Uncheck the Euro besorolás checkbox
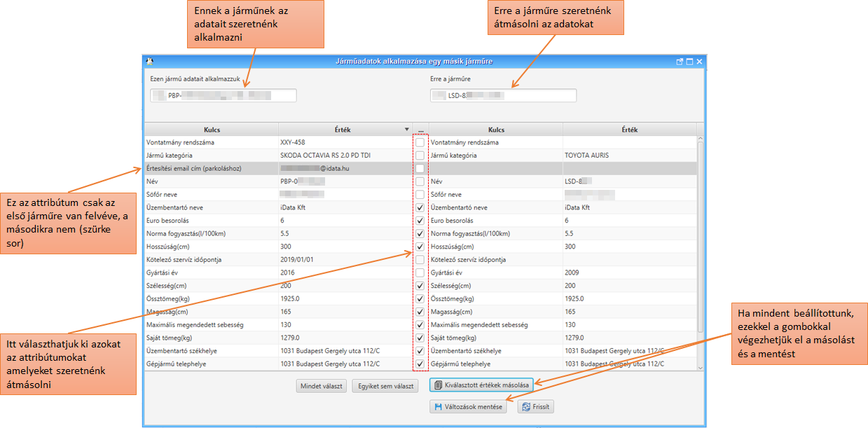The image size is (868, 428). click(420, 221)
